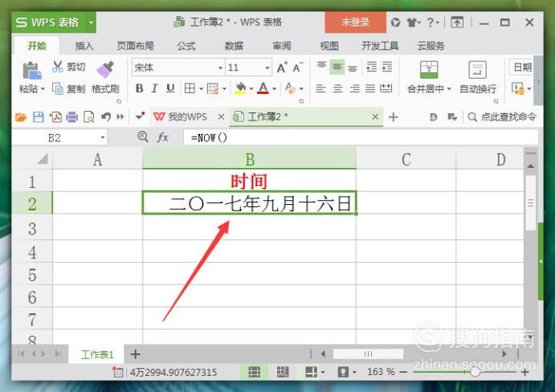Align text right

(354, 88)
